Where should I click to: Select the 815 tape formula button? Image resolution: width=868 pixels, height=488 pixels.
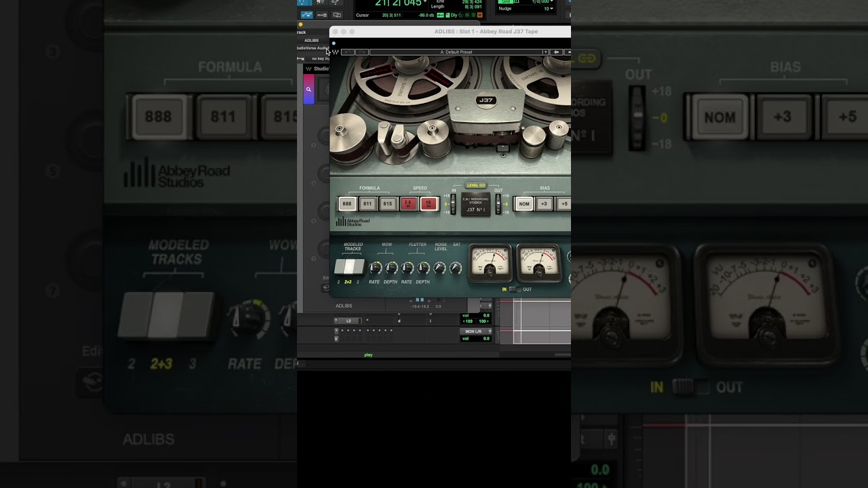(x=387, y=204)
